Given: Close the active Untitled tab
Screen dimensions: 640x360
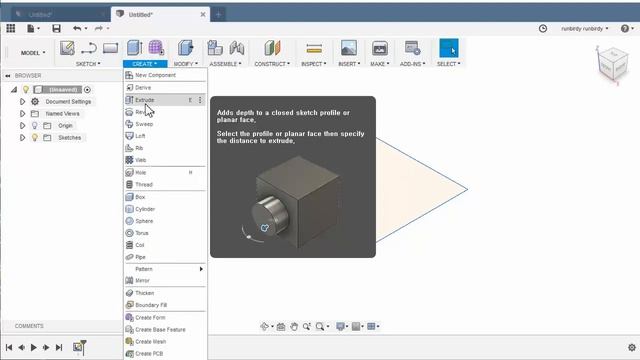Looking at the screenshot, I should 203,14.
